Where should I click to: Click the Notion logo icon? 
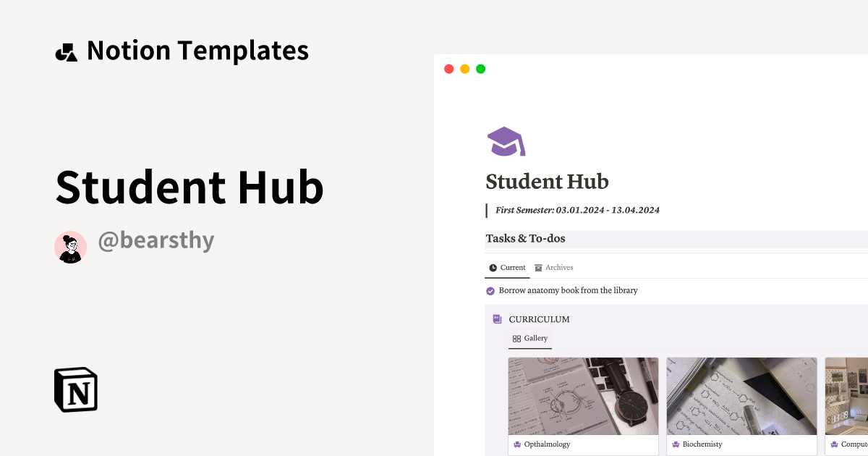[x=75, y=389]
